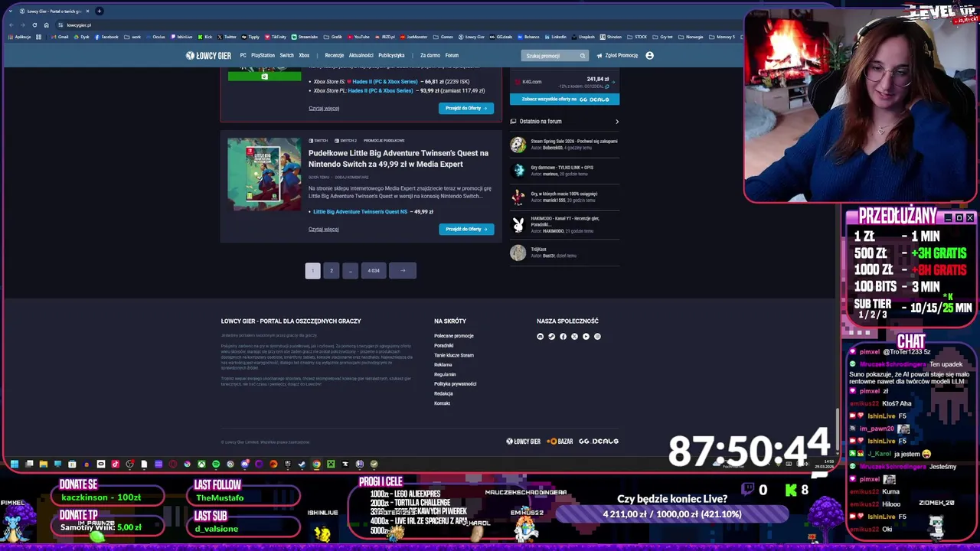The height and width of the screenshot is (551, 980).
Task: Open the PC menu item
Action: click(x=243, y=55)
